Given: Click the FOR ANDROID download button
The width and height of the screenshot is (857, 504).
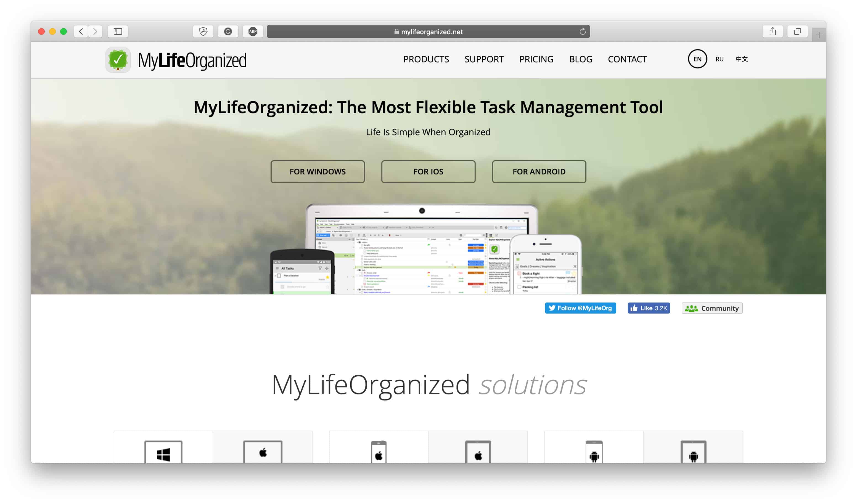Looking at the screenshot, I should point(538,172).
